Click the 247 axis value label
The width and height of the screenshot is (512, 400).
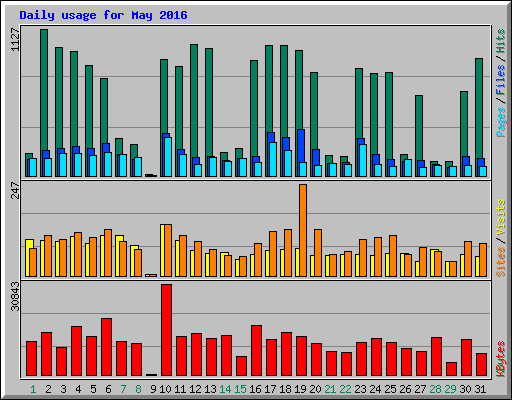point(15,190)
